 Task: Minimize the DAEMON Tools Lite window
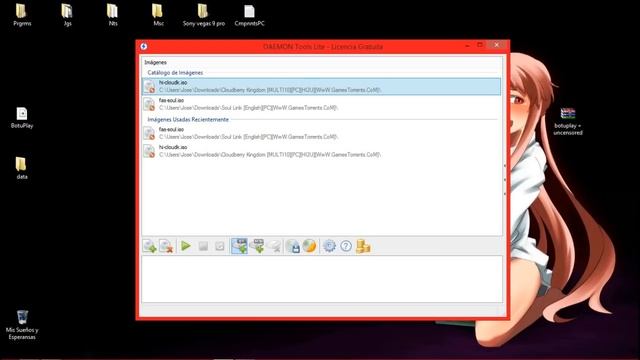tap(467, 46)
